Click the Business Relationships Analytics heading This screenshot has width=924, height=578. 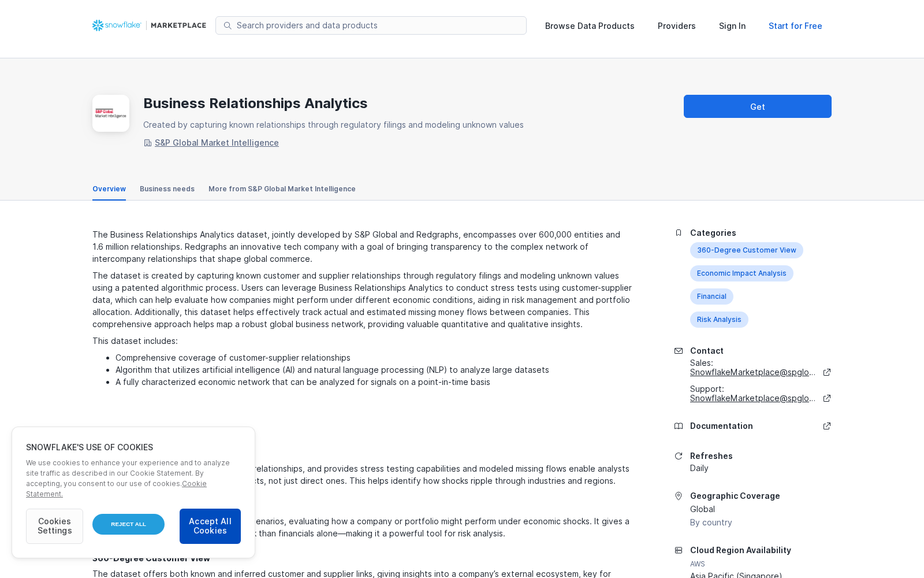tap(255, 103)
